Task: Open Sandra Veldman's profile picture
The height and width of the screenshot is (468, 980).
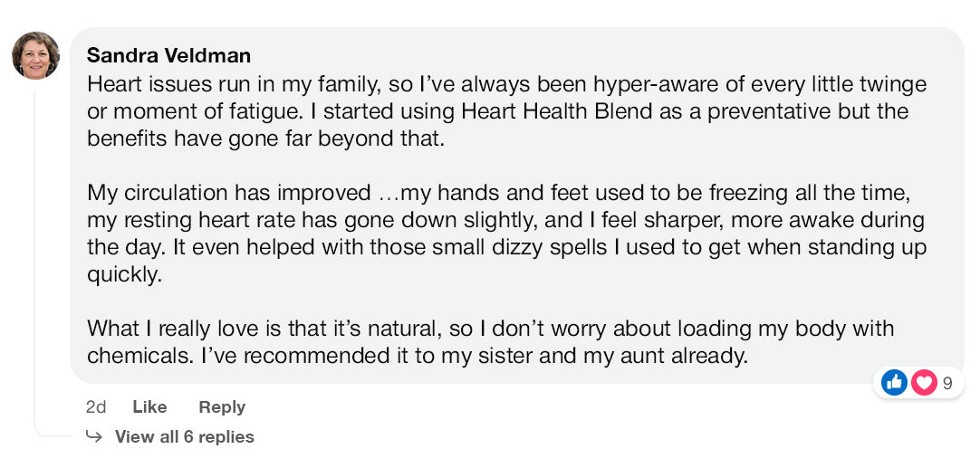Action: tap(35, 55)
